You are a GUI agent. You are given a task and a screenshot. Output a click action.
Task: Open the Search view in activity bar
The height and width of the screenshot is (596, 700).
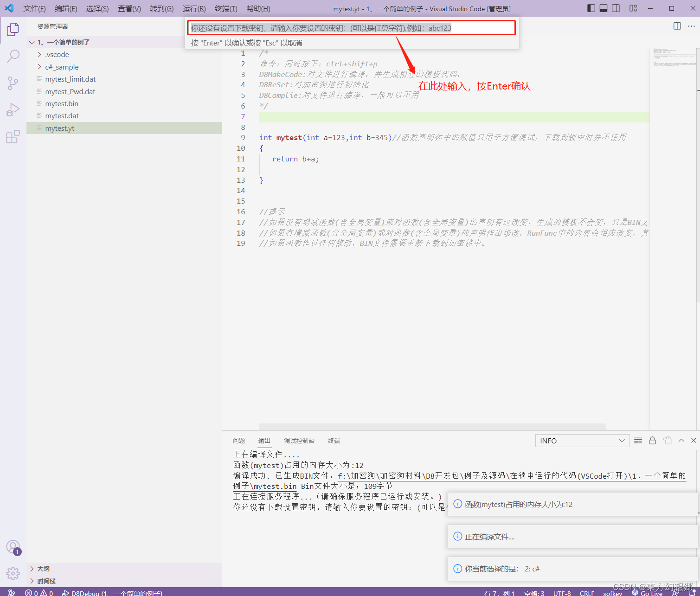(x=13, y=57)
